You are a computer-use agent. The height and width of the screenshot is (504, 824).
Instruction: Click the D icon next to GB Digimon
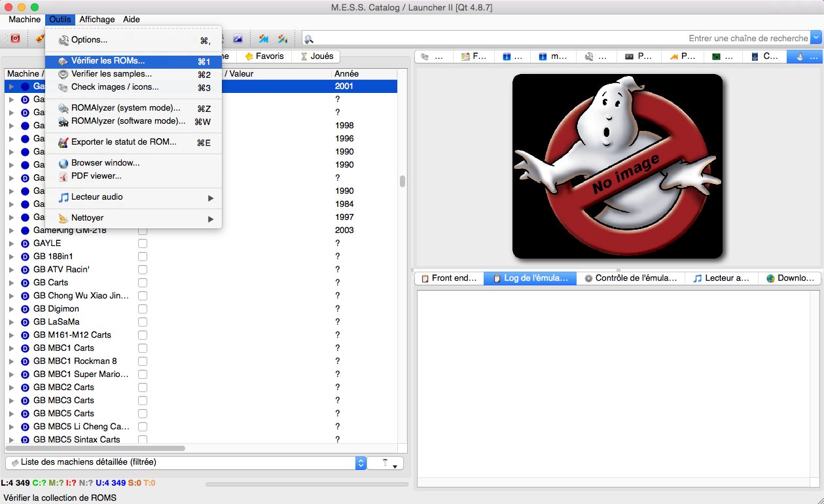pos(26,309)
